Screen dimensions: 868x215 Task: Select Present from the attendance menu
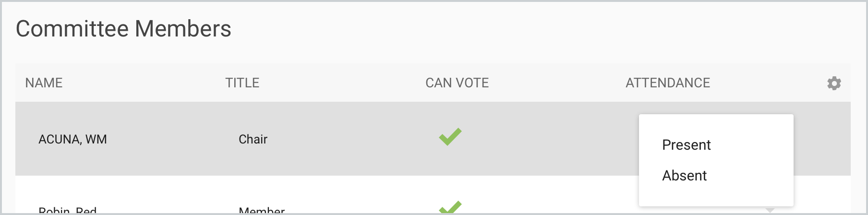click(686, 145)
